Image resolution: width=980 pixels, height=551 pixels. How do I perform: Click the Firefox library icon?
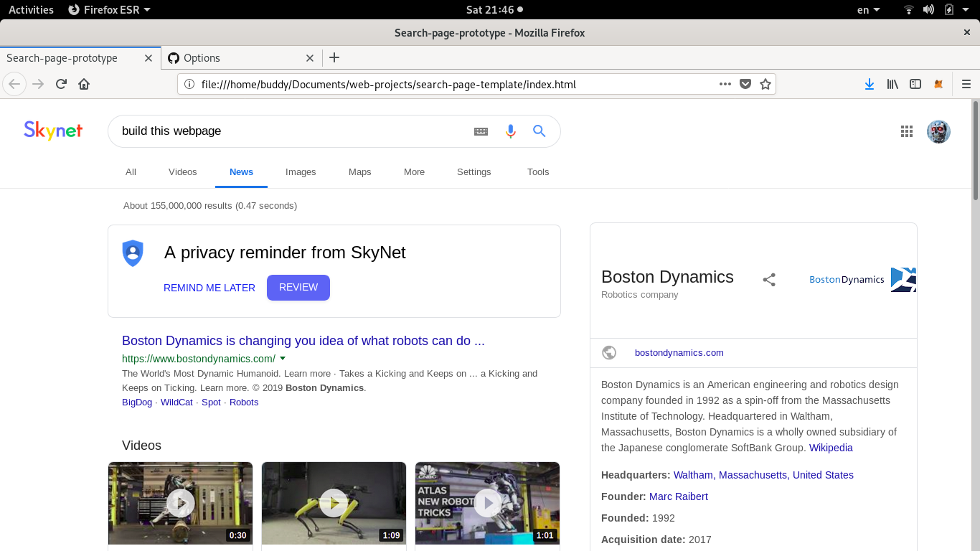click(x=892, y=84)
